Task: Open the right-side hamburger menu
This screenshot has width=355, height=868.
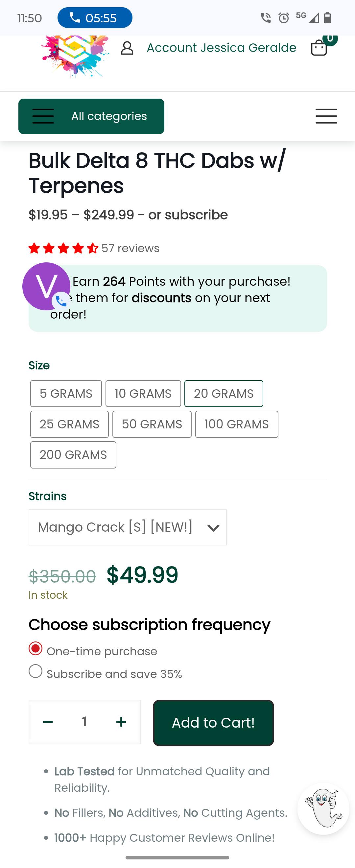Action: [326, 116]
